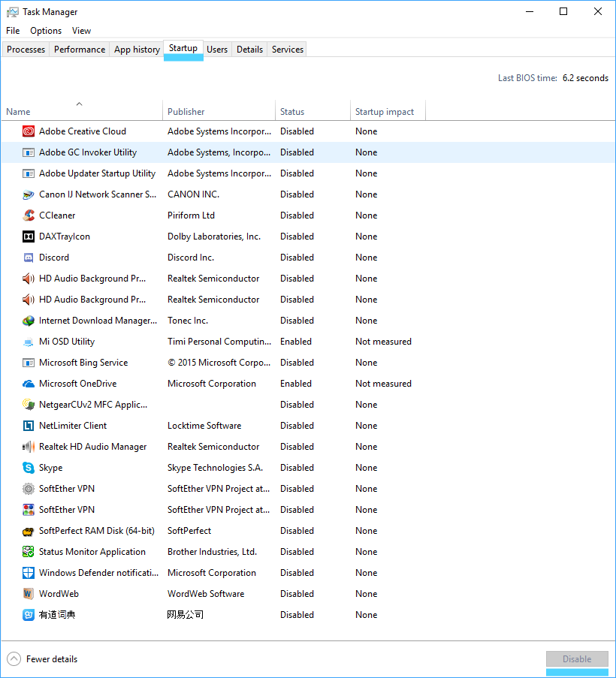The image size is (616, 678).
Task: Click the Realtek HD Audio Manager icon
Action: point(28,447)
